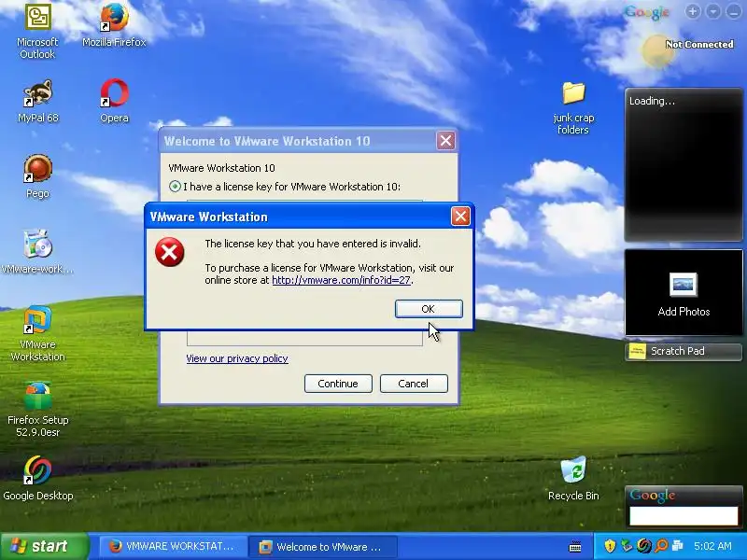Click the Not Connected weather status text
The image size is (747, 560).
(699, 44)
